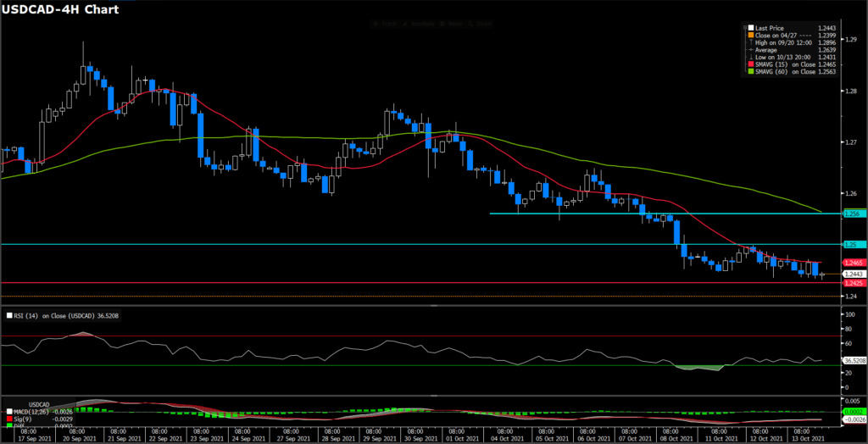Click the 100 level on RSI axis

pos(851,314)
